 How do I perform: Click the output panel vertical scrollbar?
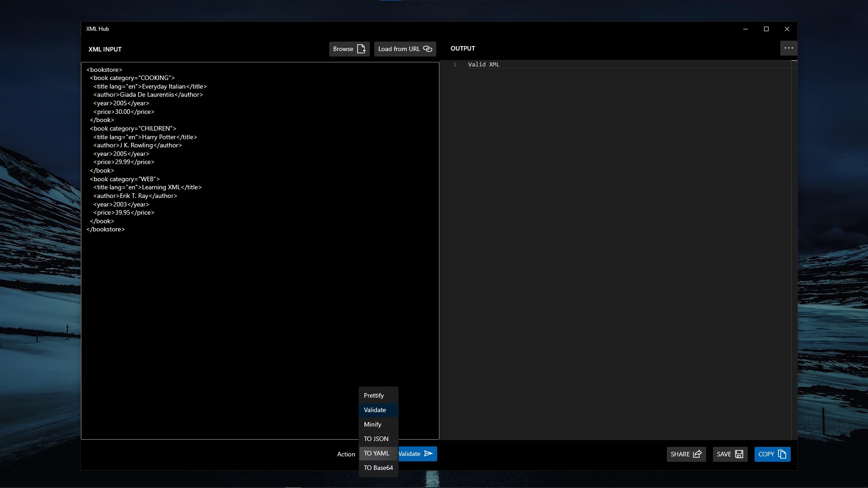pos(794,249)
